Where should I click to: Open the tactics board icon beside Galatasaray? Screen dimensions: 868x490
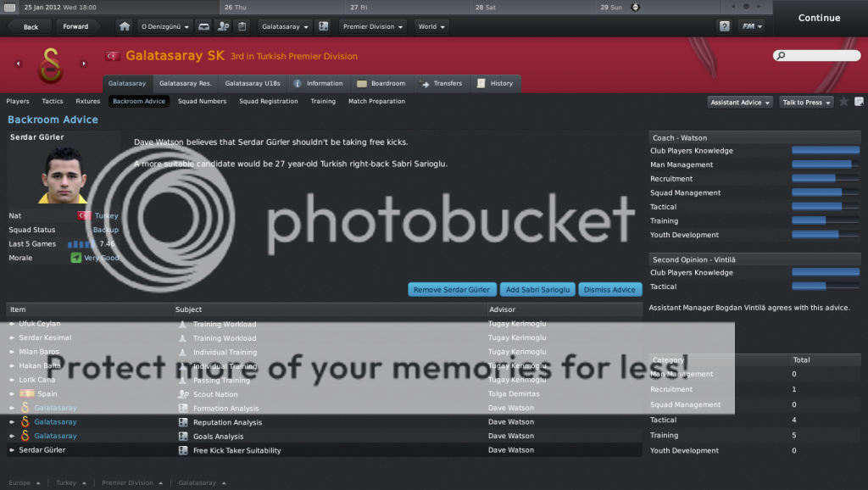coord(324,26)
